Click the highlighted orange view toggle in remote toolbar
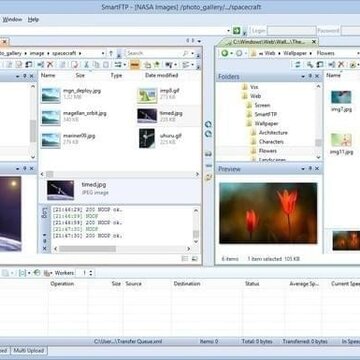Viewport: 360px width, 360px height. coord(135,65)
